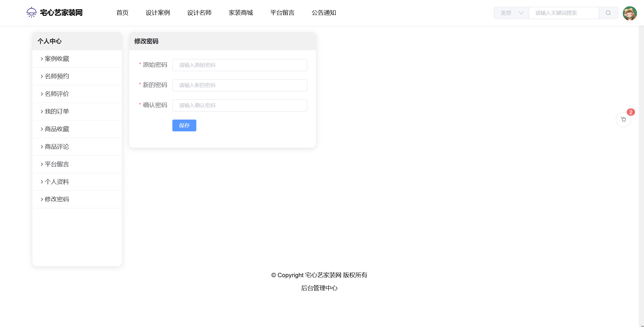This screenshot has width=644, height=327.
Task: Open 公告通知 navigation tab
Action: [x=324, y=13]
